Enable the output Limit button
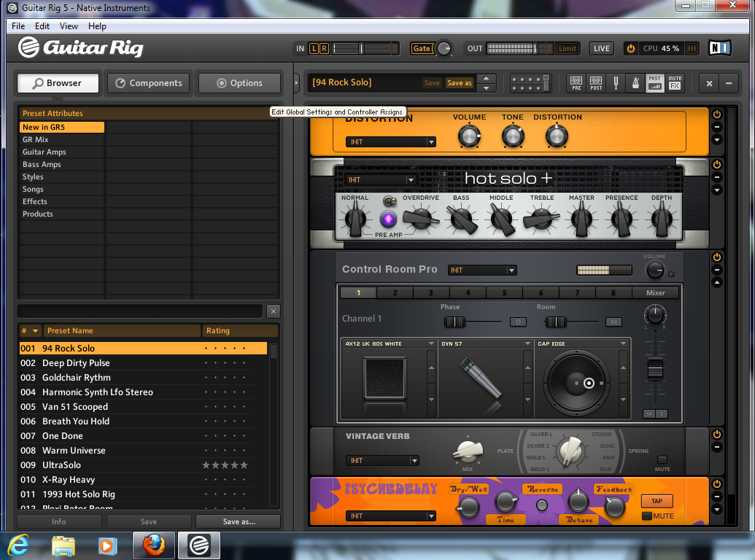Screen dimensions: 755x560 [x=568, y=49]
